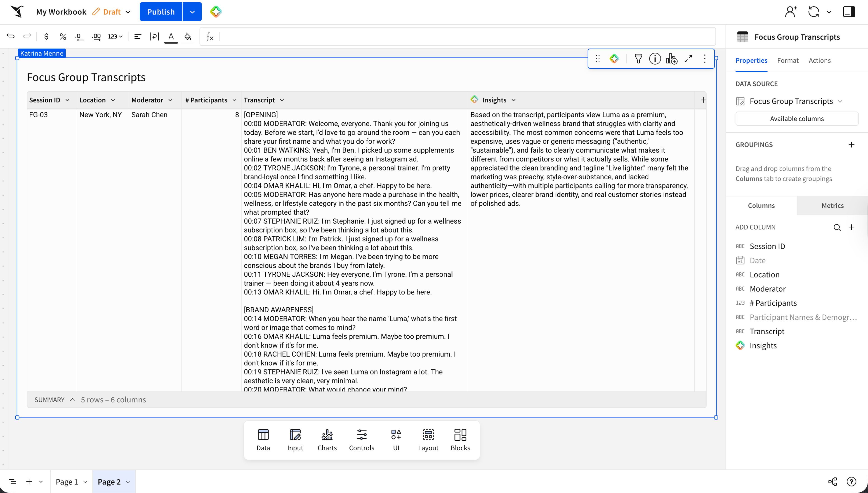Image resolution: width=868 pixels, height=493 pixels.
Task: Open the Draft status dropdown
Action: click(128, 12)
